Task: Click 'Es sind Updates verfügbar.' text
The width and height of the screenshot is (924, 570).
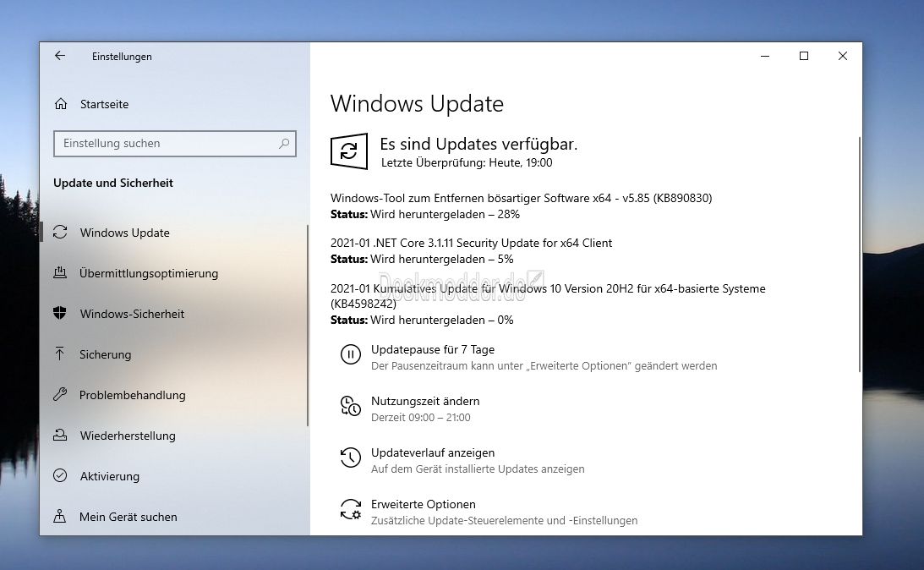Action: click(478, 144)
